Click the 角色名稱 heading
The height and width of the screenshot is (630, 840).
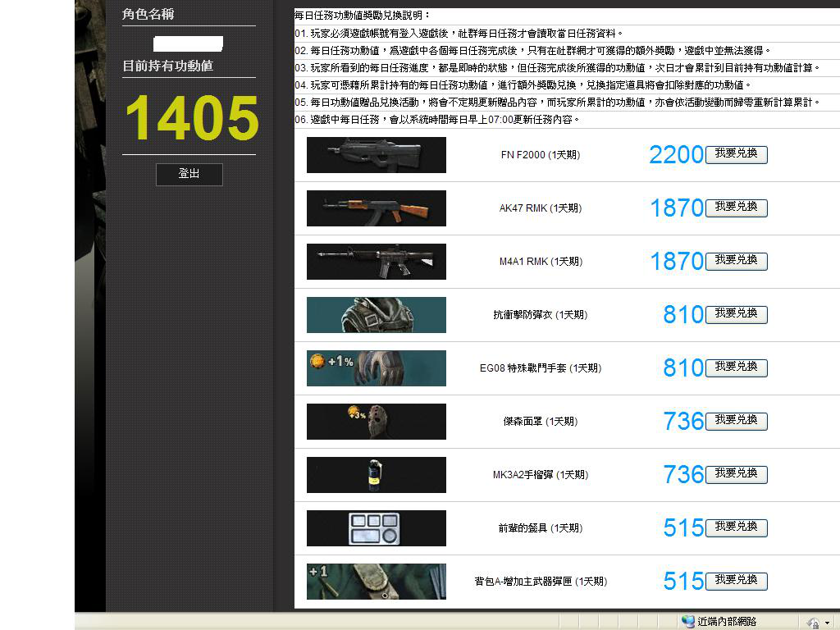148,15
